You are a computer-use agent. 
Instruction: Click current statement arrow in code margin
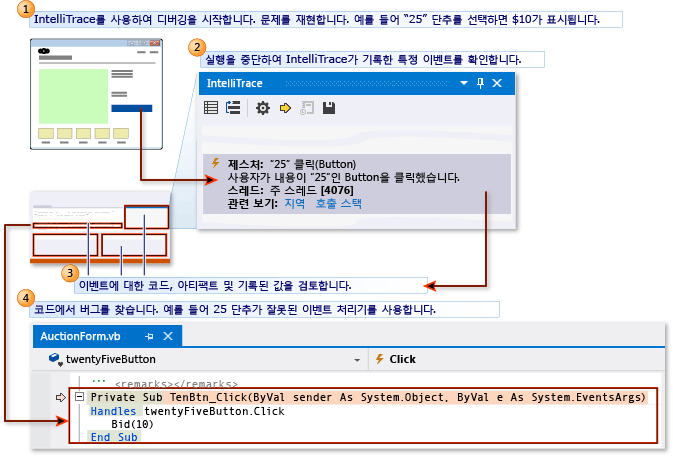(x=61, y=397)
